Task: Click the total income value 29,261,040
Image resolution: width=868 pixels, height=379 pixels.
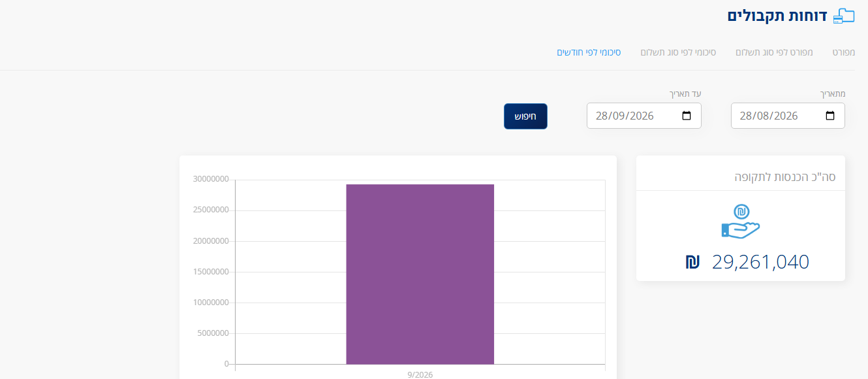Action: click(x=760, y=262)
